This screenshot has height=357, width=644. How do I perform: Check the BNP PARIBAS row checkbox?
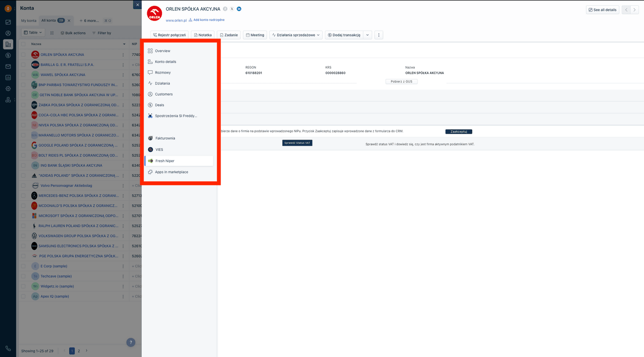[23, 85]
